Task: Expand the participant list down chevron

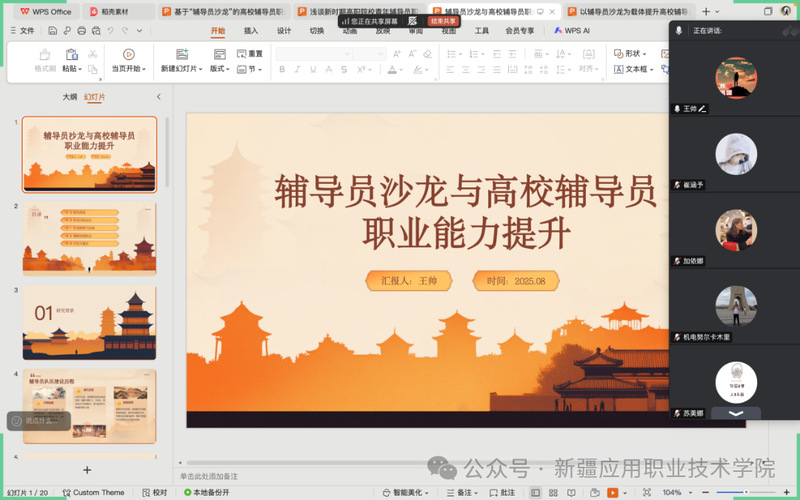Action: [736, 413]
